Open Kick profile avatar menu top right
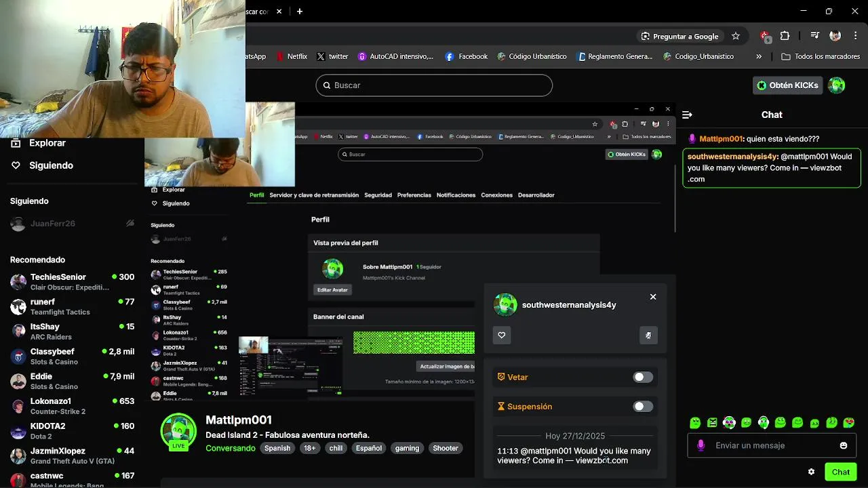Viewport: 868px width, 488px height. pos(837,85)
